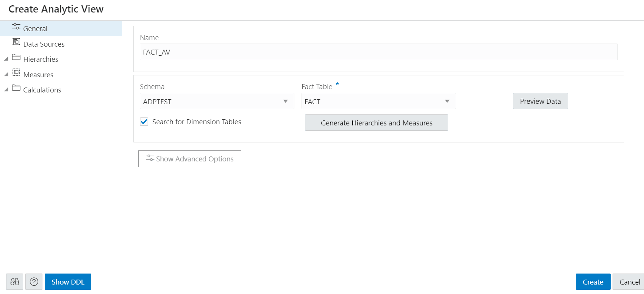Click the Hierarchies folder icon
Image resolution: width=644 pixels, height=294 pixels.
[x=16, y=57]
